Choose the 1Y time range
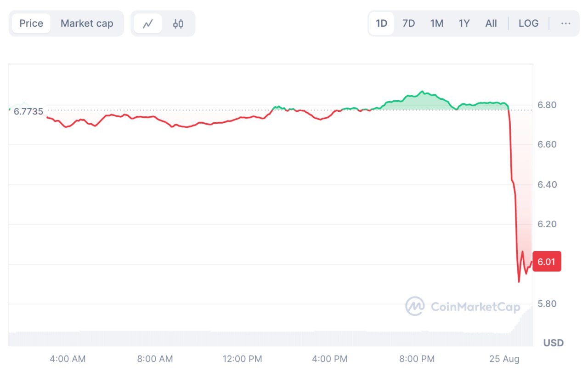Screen dimensions: 588x378 tap(464, 23)
